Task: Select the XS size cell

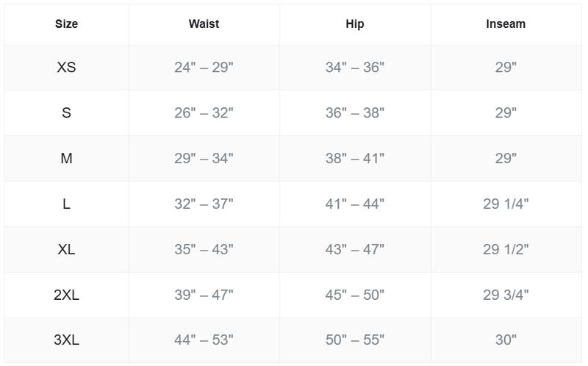Action: (66, 68)
